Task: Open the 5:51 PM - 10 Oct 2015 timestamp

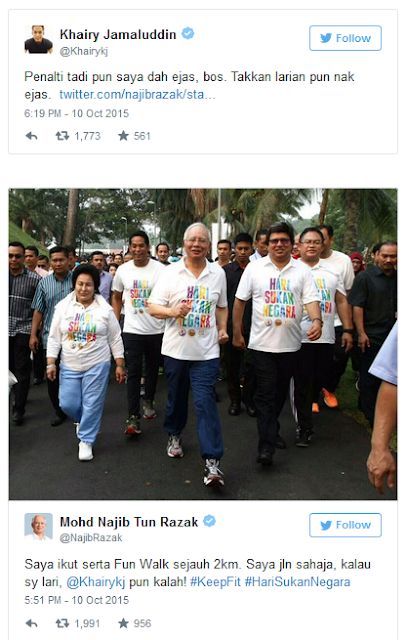Action: tap(76, 600)
